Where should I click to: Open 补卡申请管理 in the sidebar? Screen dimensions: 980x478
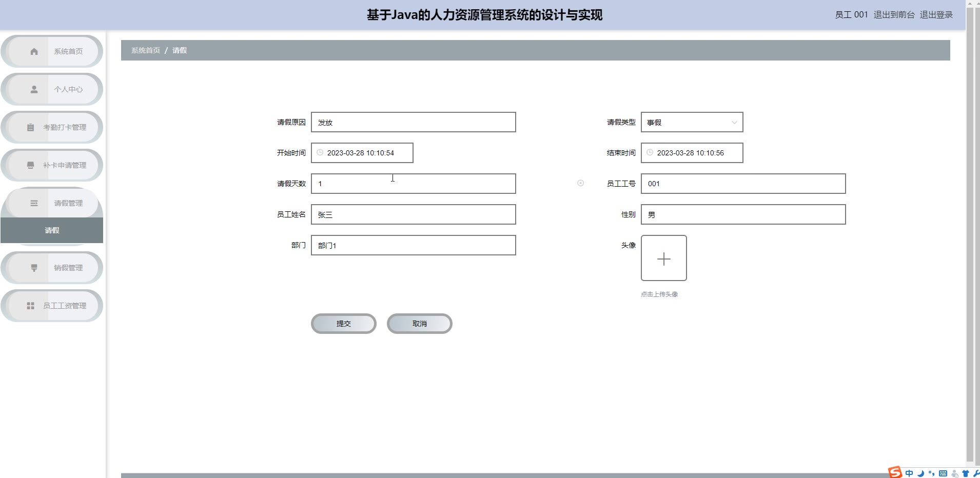coord(52,165)
